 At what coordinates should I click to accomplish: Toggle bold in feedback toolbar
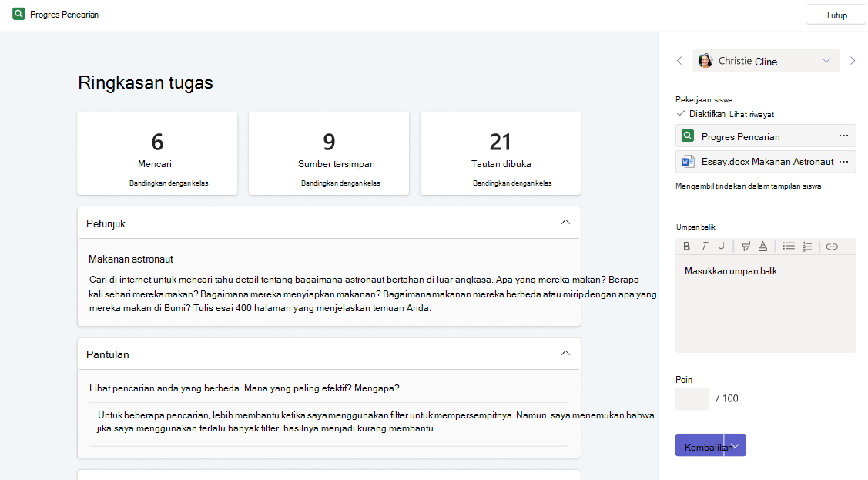[x=686, y=247]
